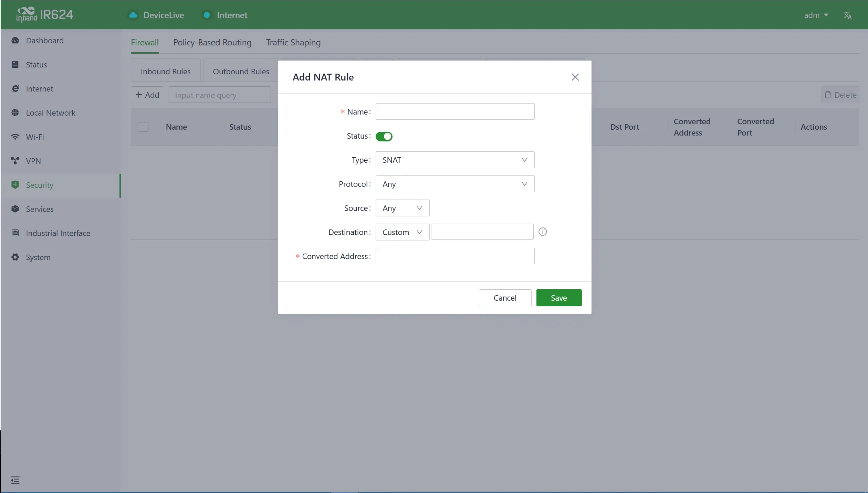Click the Delete button at top right
Screen dimensions: 868x493
pos(840,95)
